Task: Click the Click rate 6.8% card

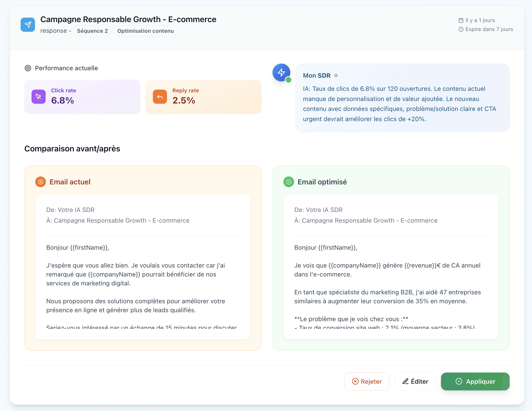Action: 82,97
